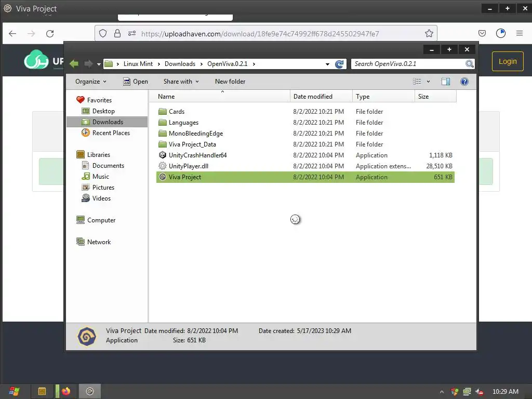This screenshot has width=532, height=399.
Task: Click the Start menu button on taskbar
Action: tap(14, 391)
